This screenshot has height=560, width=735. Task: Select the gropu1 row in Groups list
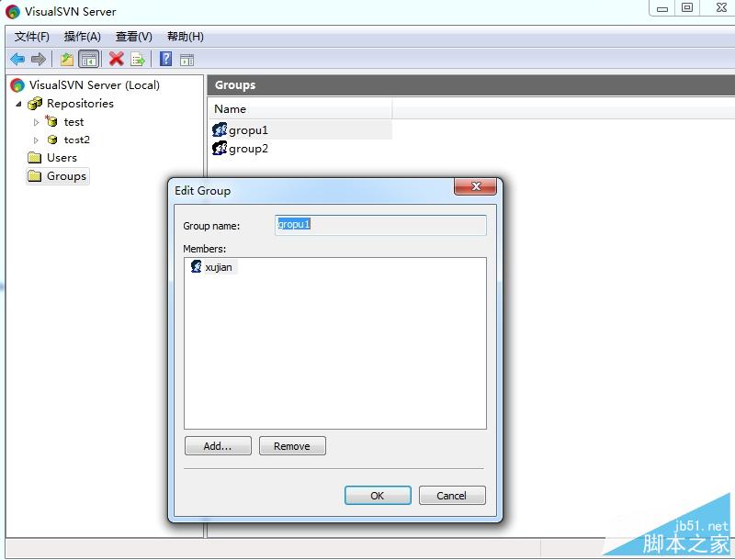pos(300,129)
